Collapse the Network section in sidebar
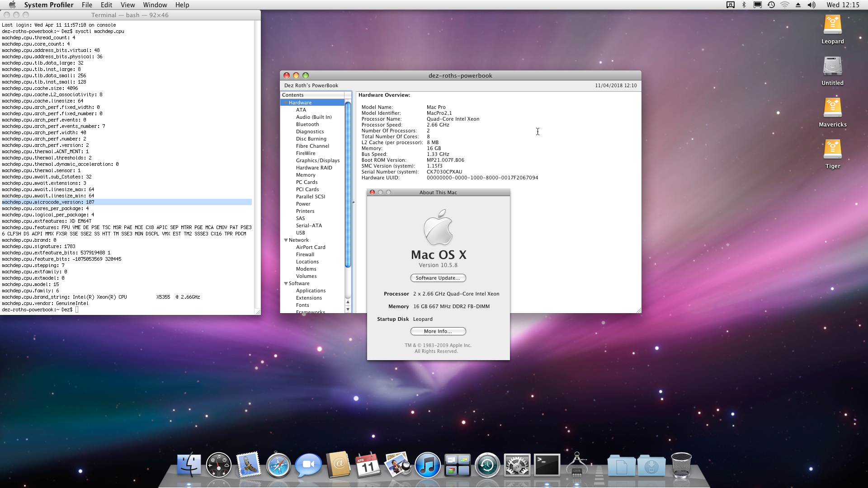Image resolution: width=868 pixels, height=488 pixels. (287, 239)
